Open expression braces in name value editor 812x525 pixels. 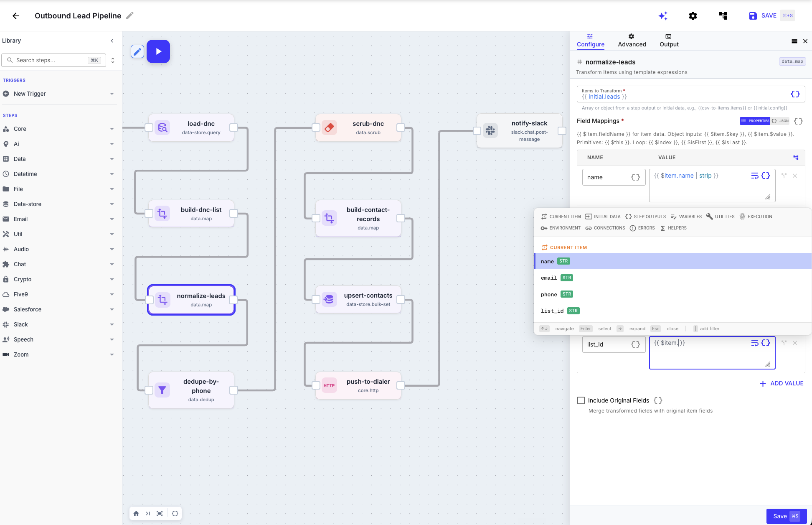766,176
